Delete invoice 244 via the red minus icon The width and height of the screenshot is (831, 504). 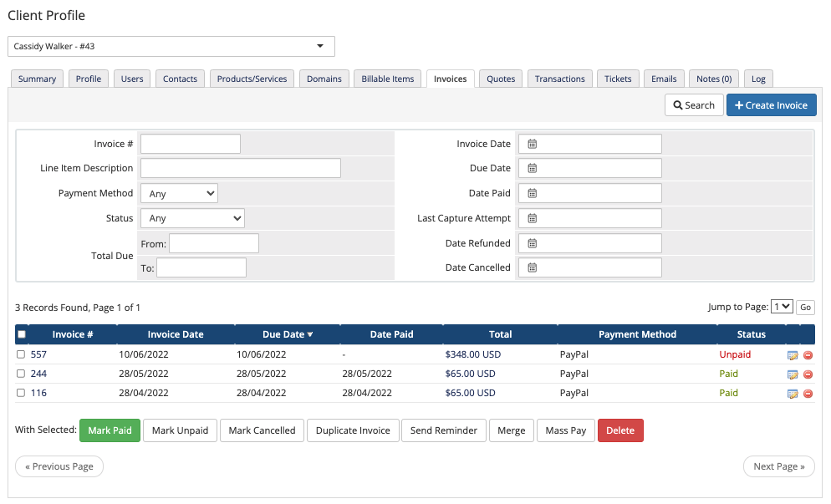click(x=806, y=374)
